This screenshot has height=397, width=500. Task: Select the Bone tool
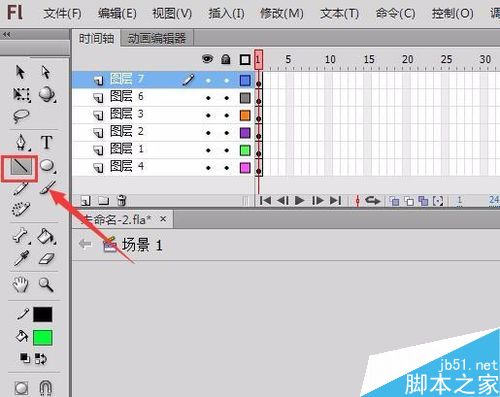click(21, 236)
